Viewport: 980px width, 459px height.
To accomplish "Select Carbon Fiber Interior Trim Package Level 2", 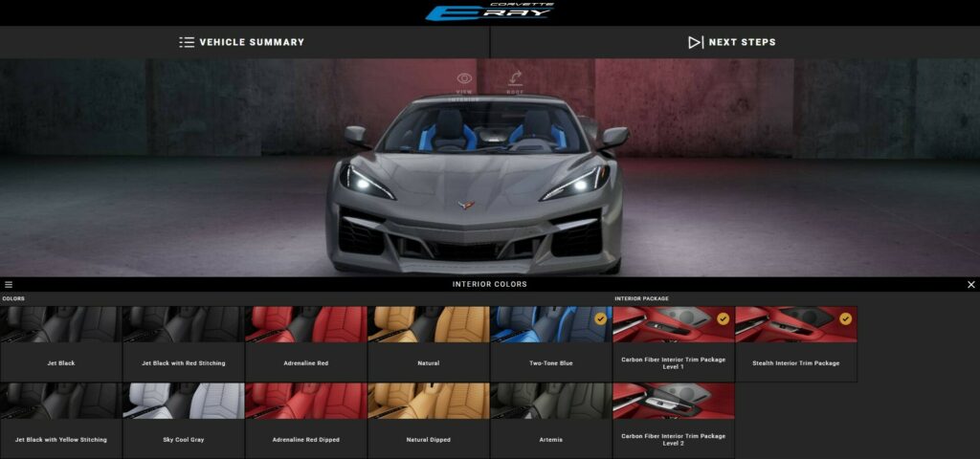I will (x=673, y=419).
